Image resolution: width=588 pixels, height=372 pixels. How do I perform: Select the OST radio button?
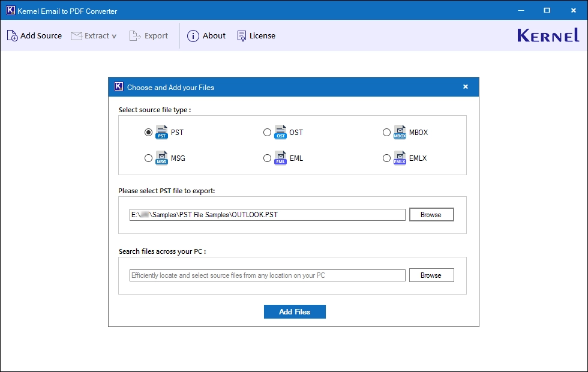coord(267,133)
